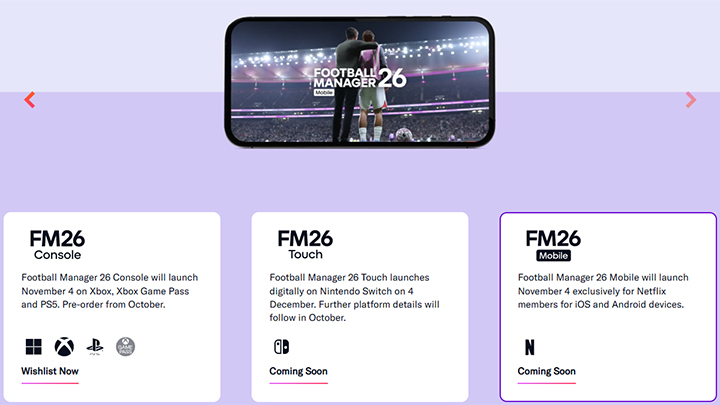Click the Nintendo Switch icon
The image size is (720, 405).
point(280,347)
